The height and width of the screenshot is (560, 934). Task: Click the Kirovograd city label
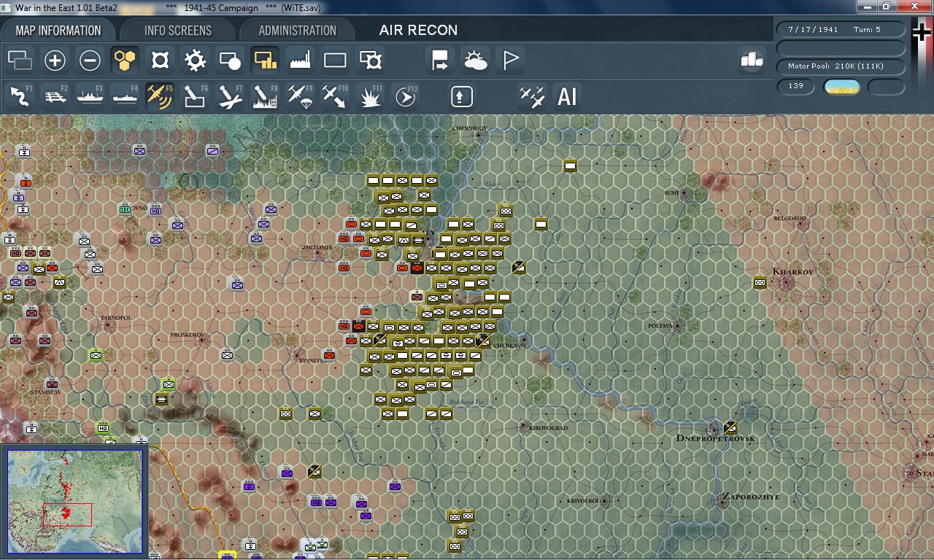coord(549,428)
